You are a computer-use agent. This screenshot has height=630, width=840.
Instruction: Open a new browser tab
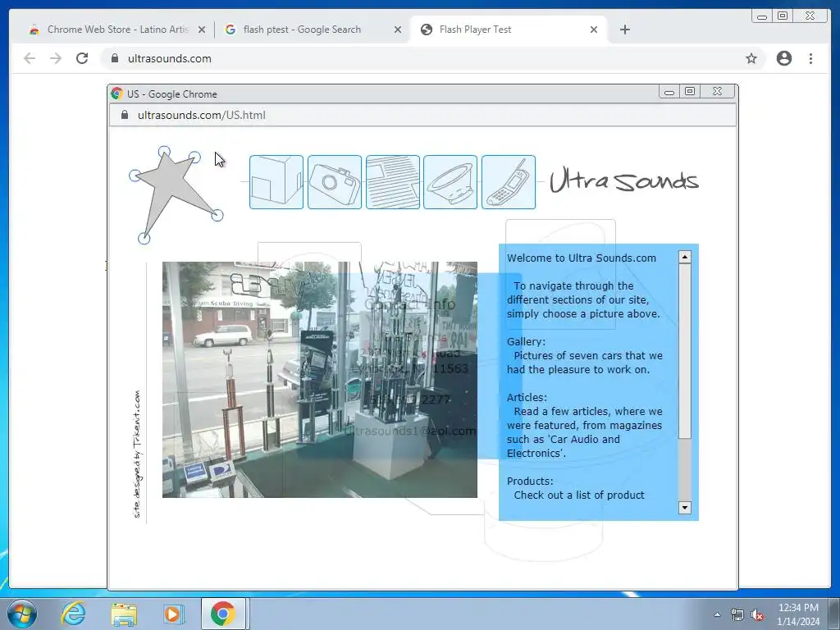[624, 30]
